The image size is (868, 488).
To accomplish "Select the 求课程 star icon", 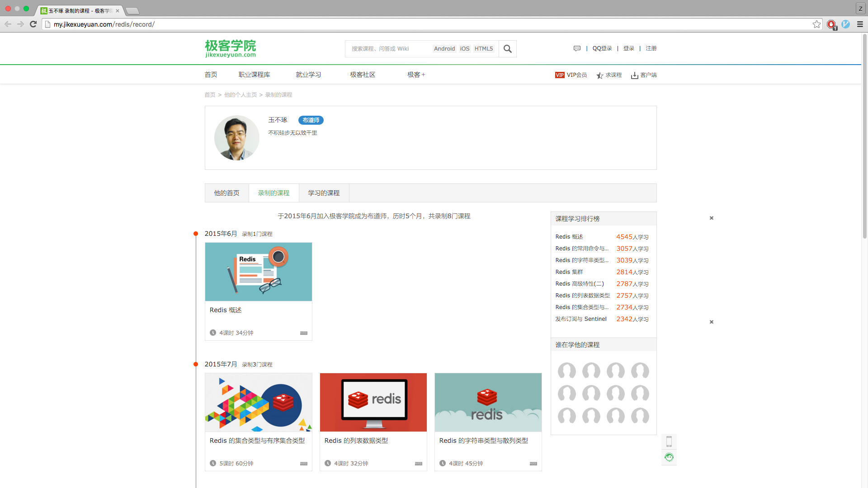I will coord(600,75).
